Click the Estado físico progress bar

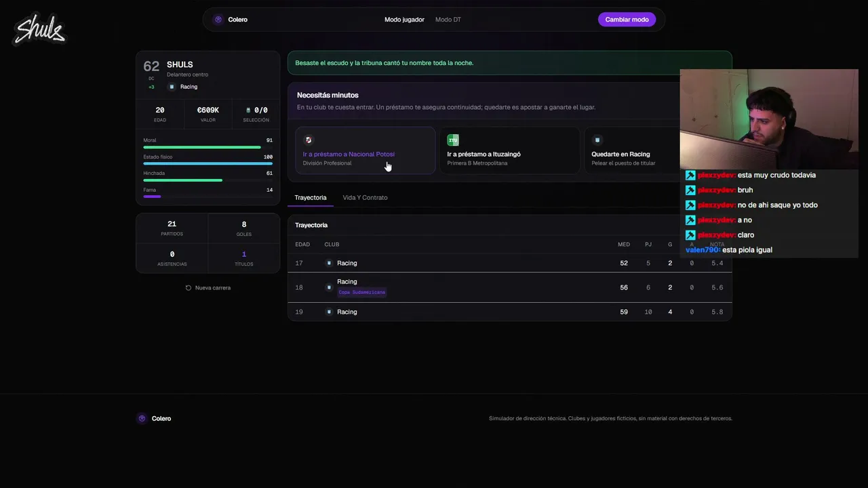(208, 163)
